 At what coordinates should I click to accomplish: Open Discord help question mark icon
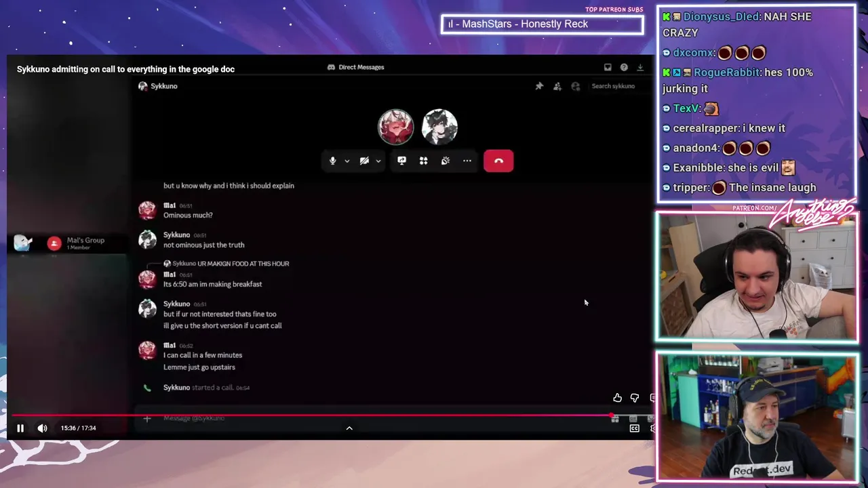(624, 67)
